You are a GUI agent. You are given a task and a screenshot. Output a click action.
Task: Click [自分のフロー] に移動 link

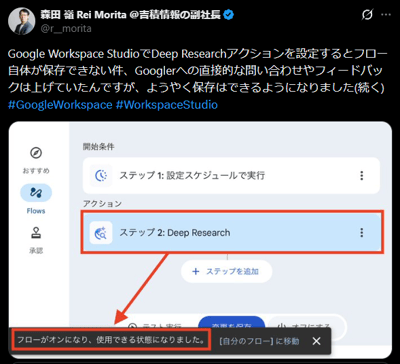(x=259, y=341)
